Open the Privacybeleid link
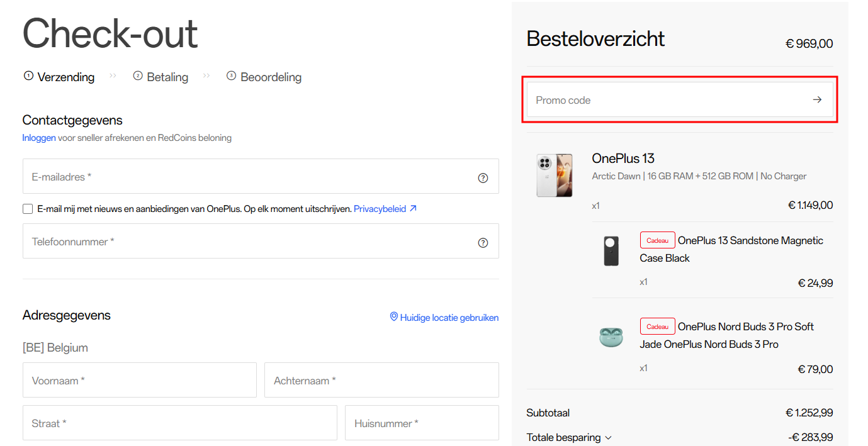Image resolution: width=868 pixels, height=446 pixels. [380, 209]
